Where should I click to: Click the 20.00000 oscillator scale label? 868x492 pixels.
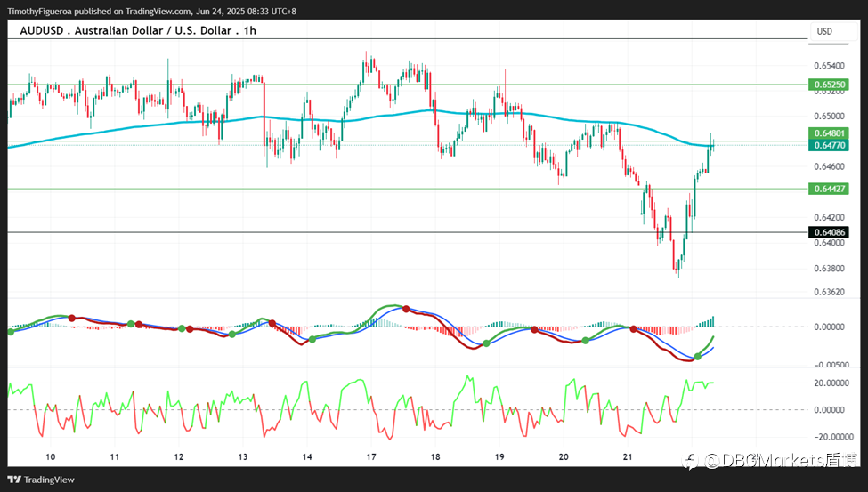(x=831, y=383)
